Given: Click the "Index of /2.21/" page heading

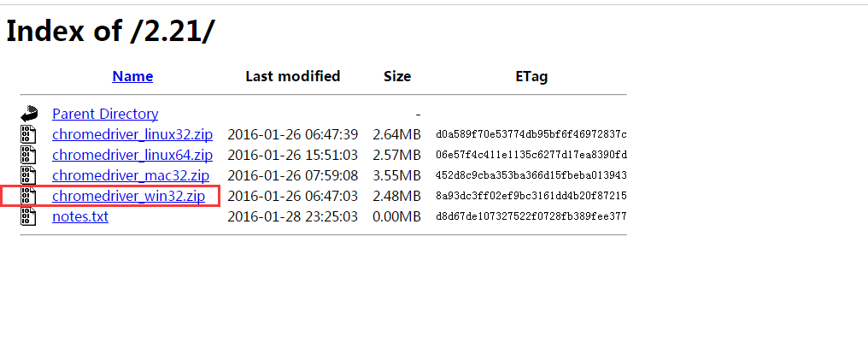Looking at the screenshot, I should [111, 31].
